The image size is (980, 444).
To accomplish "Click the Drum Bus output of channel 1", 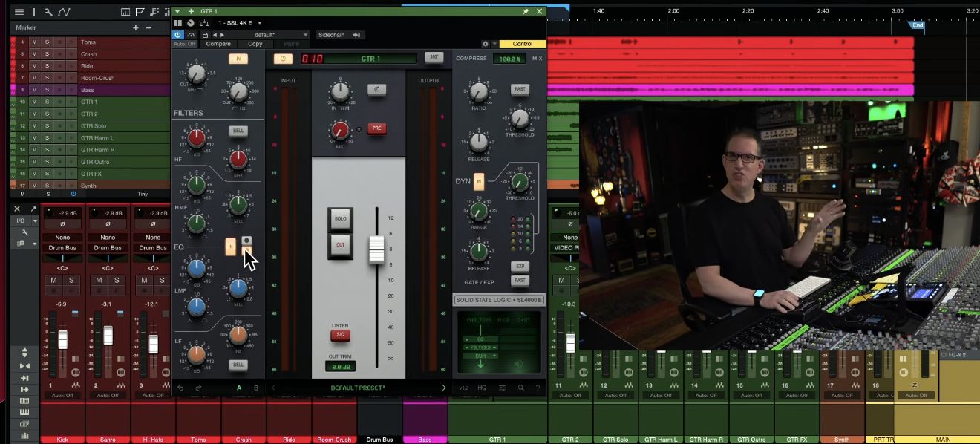I will click(x=62, y=248).
